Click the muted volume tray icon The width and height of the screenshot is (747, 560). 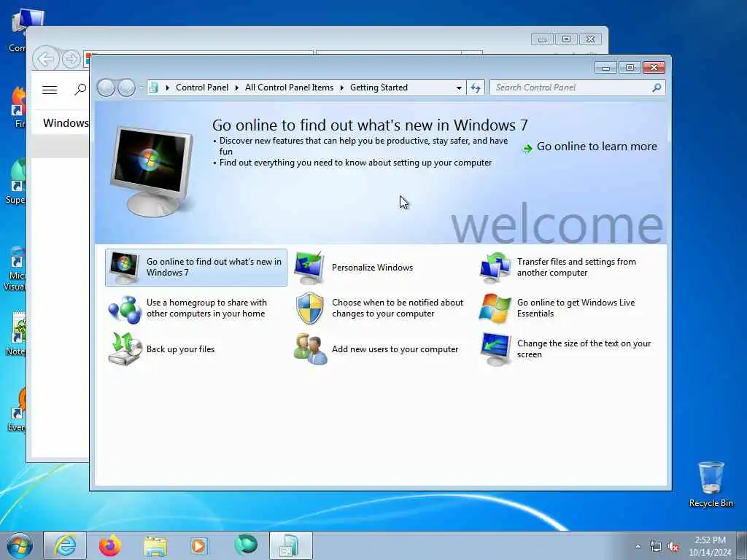(x=673, y=546)
